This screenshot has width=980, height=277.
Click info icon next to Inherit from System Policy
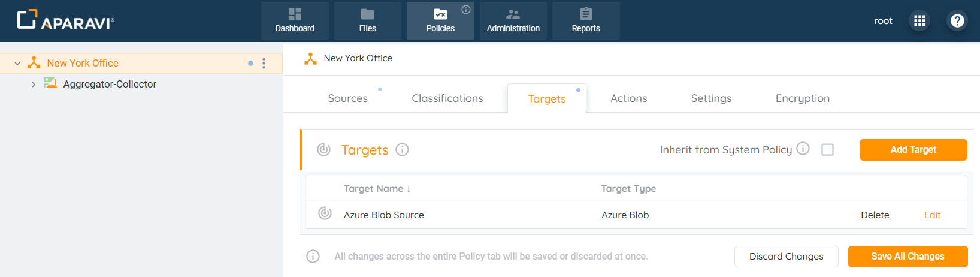coord(803,149)
